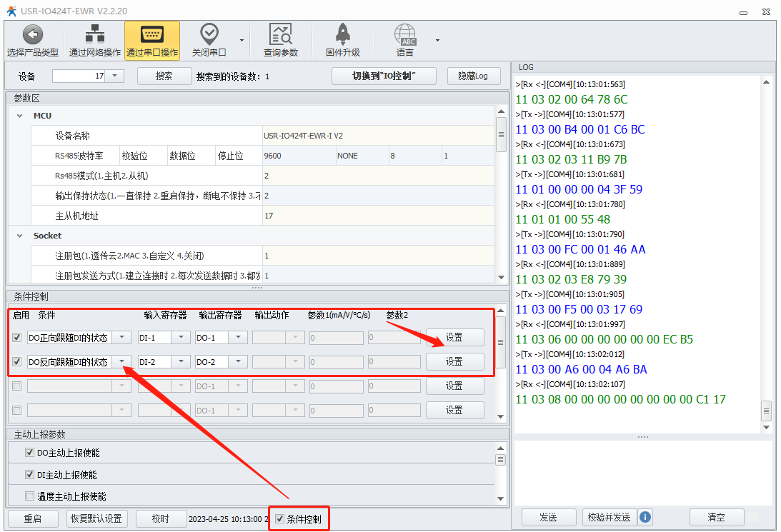Click the blue info icon beside 校验并发送
This screenshot has width=781, height=532.
click(645, 517)
